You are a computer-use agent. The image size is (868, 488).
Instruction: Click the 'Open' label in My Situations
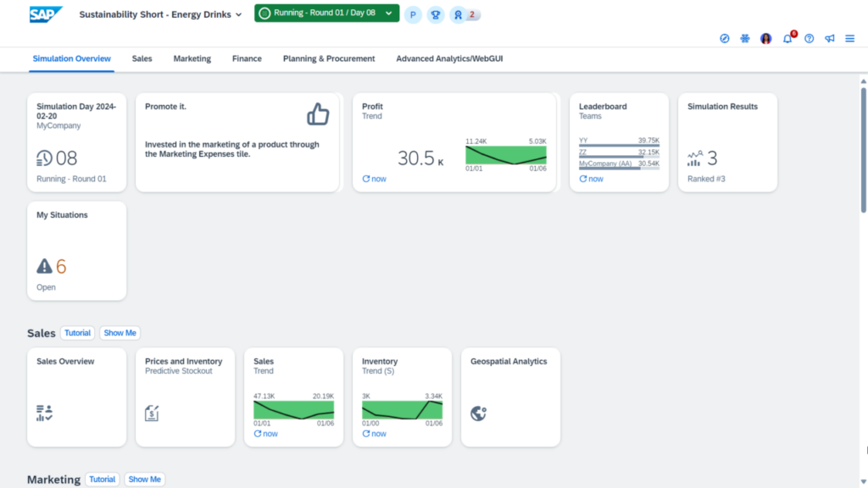point(46,287)
